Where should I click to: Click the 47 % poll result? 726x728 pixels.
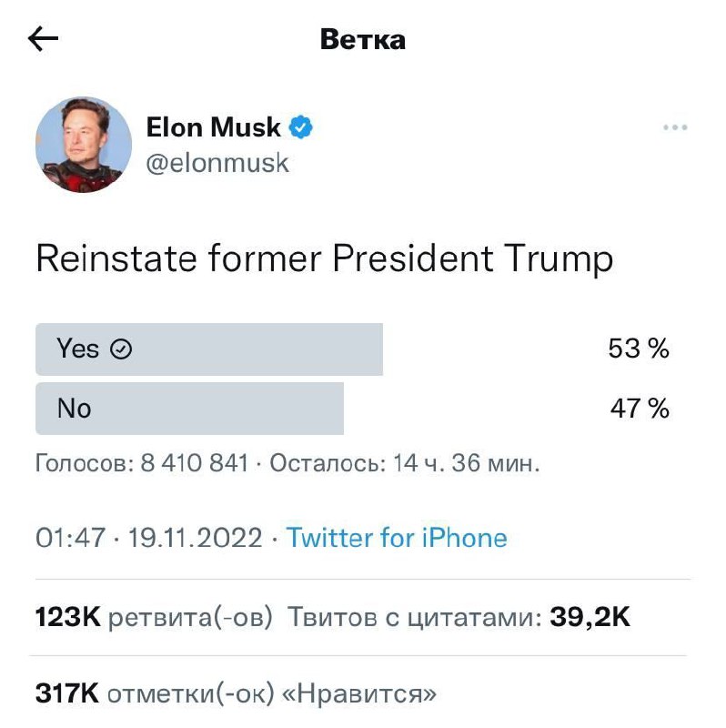tap(640, 409)
